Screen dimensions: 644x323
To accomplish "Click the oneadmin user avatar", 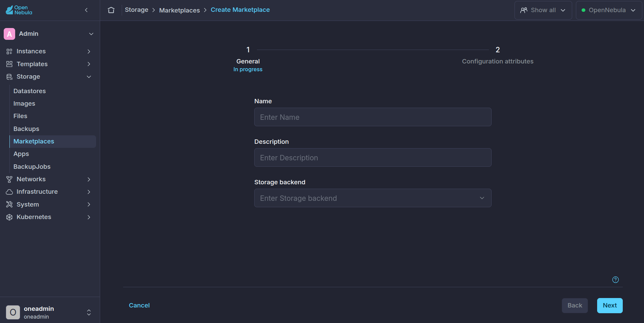I will [13, 312].
